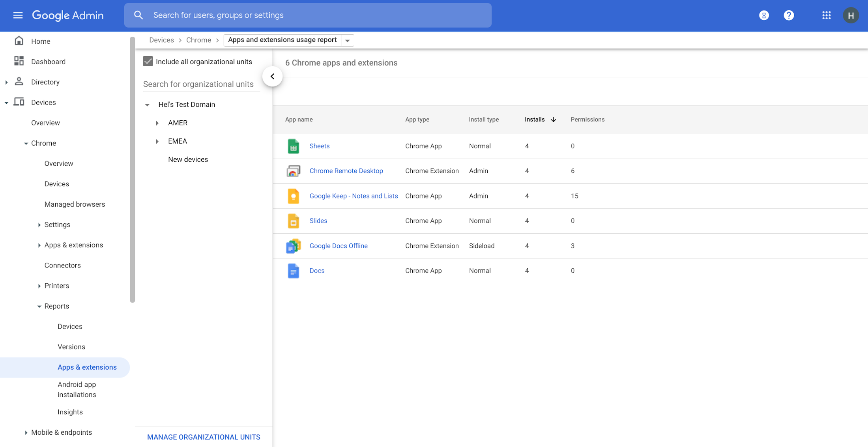868x447 pixels.
Task: Click the Slides app icon
Action: point(293,221)
